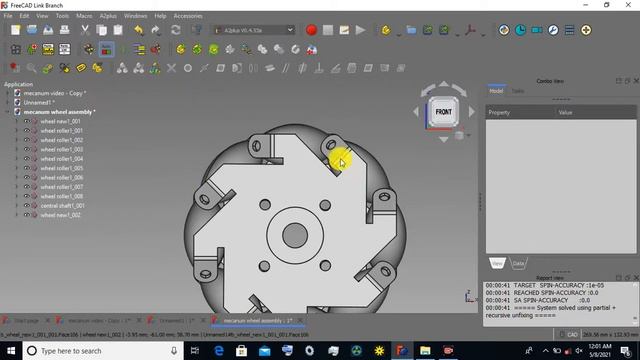Click the Cut scissors icon
Screen dimensions: 640x360
(84, 30)
